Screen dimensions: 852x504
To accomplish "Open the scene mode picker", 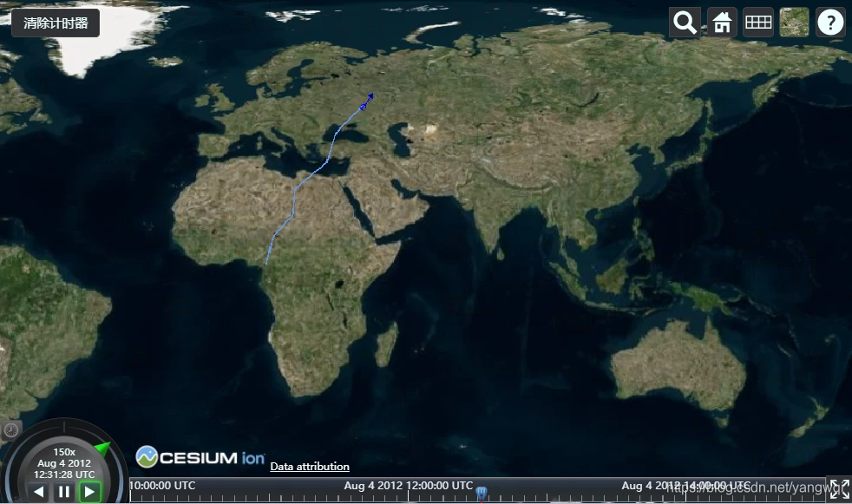I will [758, 23].
